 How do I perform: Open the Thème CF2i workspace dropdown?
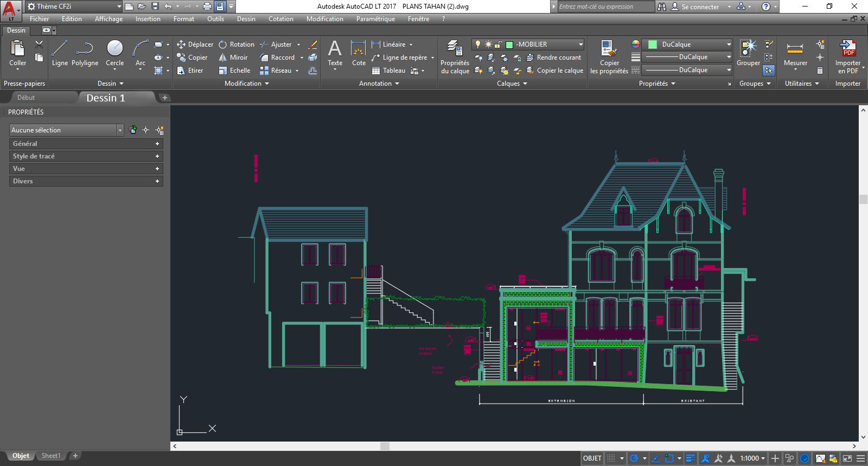point(74,7)
